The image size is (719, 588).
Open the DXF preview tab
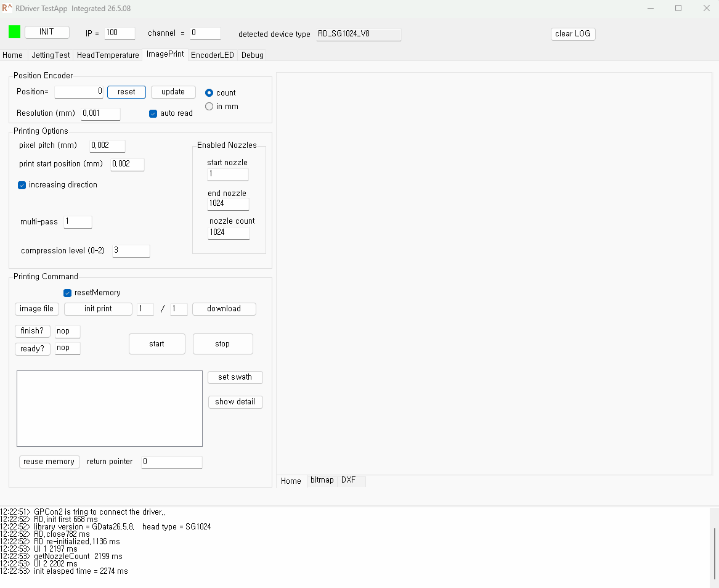click(349, 480)
